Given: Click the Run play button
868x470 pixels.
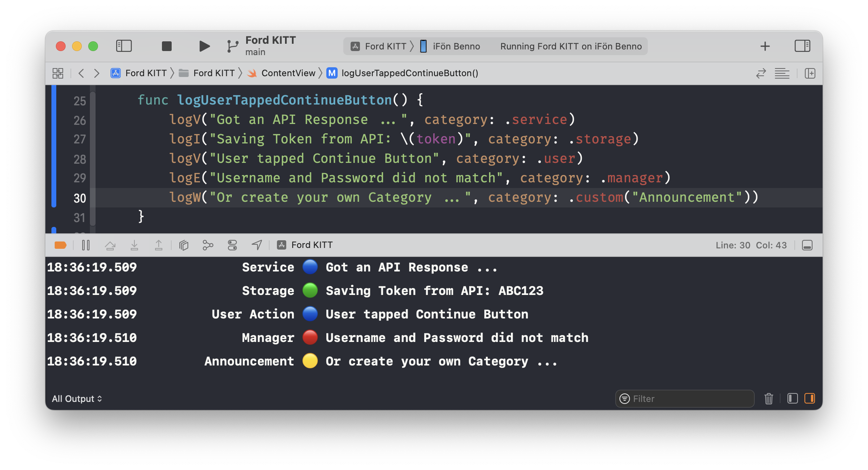Looking at the screenshot, I should (x=204, y=46).
